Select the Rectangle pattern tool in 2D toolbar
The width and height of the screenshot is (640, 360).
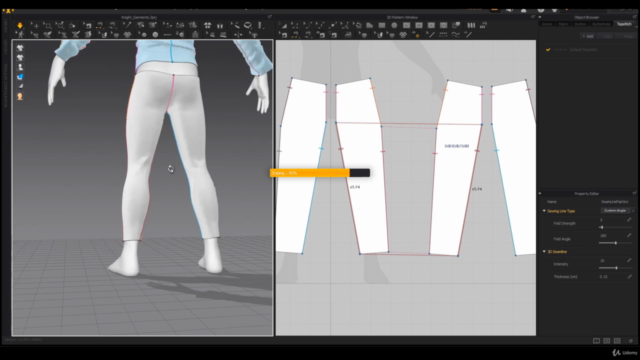tap(382, 25)
